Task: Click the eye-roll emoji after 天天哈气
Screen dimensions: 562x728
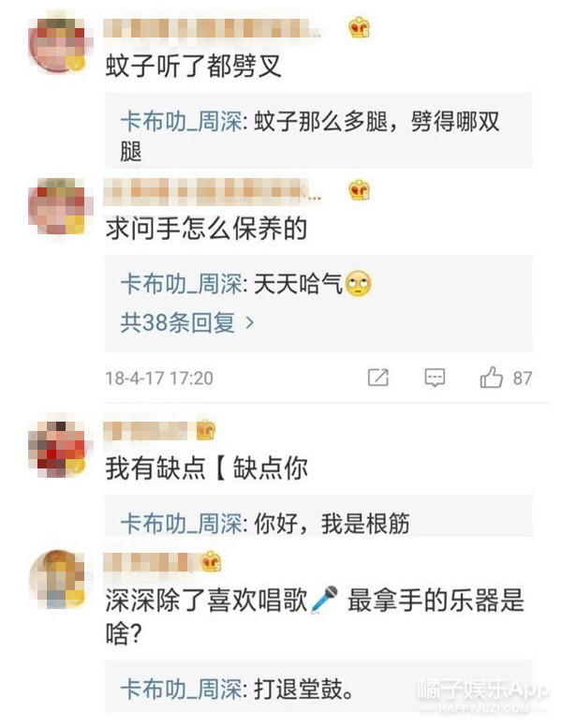Action: click(358, 283)
